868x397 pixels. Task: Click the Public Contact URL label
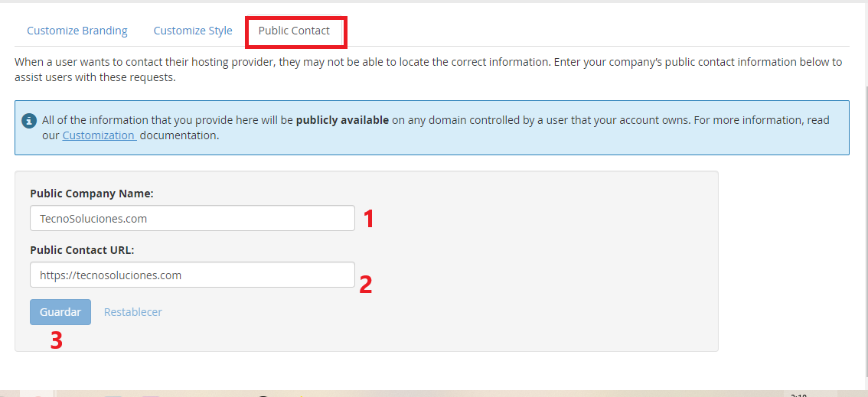[83, 250]
